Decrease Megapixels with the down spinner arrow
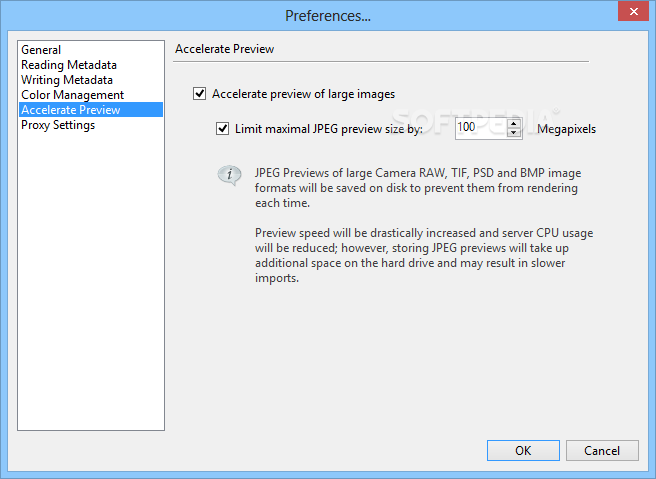 point(514,133)
